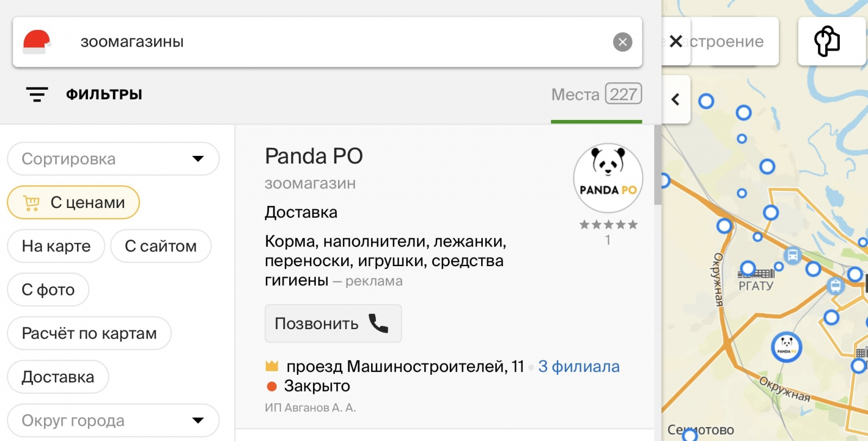Toggle the "С фото" filter chip
Screen dimensions: 868x441
coord(48,289)
